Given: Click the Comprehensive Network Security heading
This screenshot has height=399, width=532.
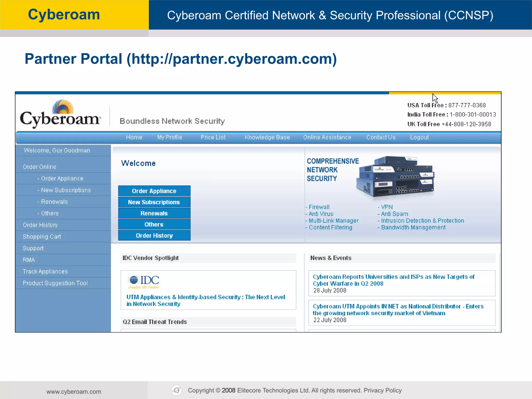Looking at the screenshot, I should point(333,170).
